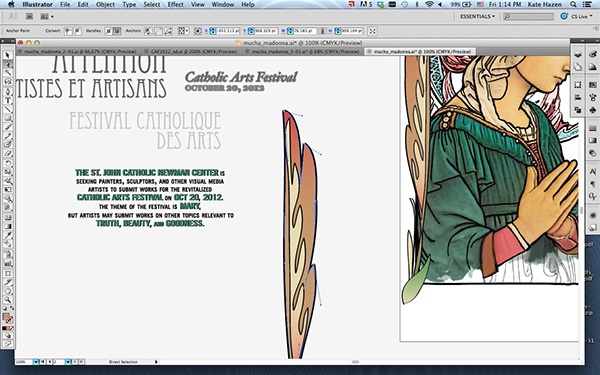Select the Pen tool
The width and height of the screenshot is (600, 375).
(x=8, y=91)
